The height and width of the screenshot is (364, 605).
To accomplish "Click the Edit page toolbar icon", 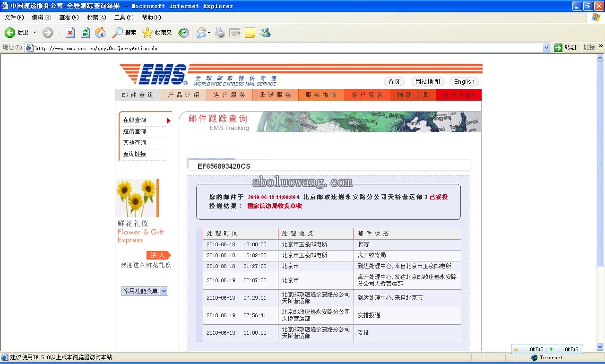I will pyautogui.click(x=235, y=33).
